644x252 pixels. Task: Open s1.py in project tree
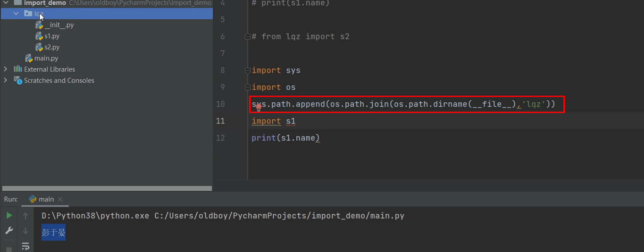52,36
